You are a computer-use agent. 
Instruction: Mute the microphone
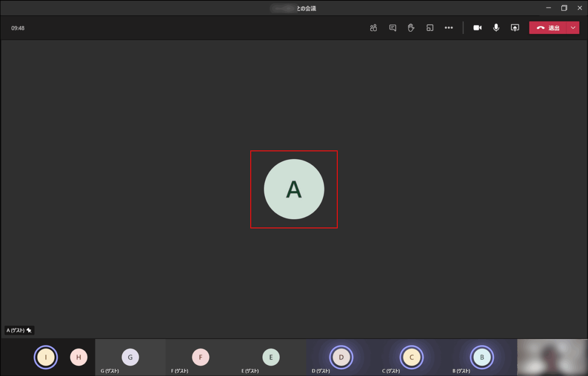(496, 28)
